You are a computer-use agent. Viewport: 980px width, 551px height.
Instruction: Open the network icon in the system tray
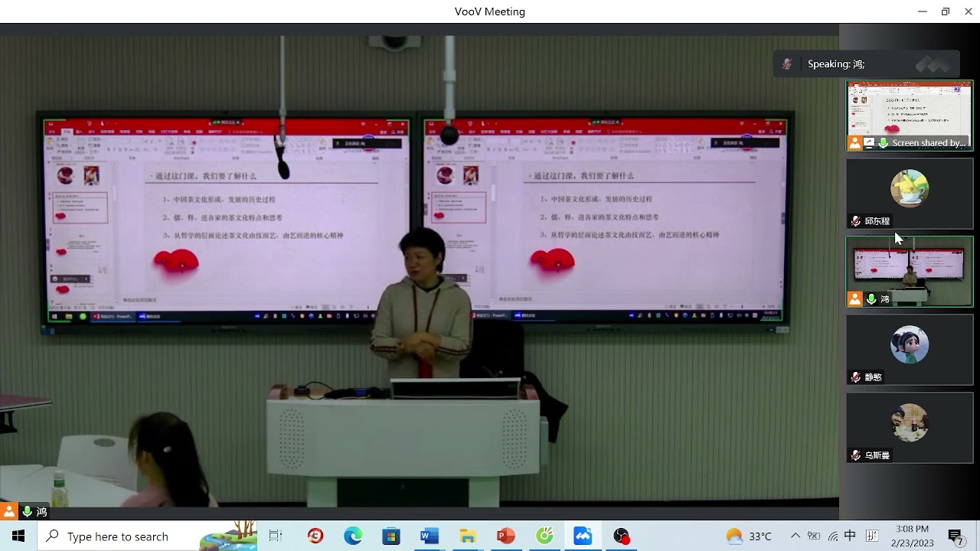(x=832, y=536)
